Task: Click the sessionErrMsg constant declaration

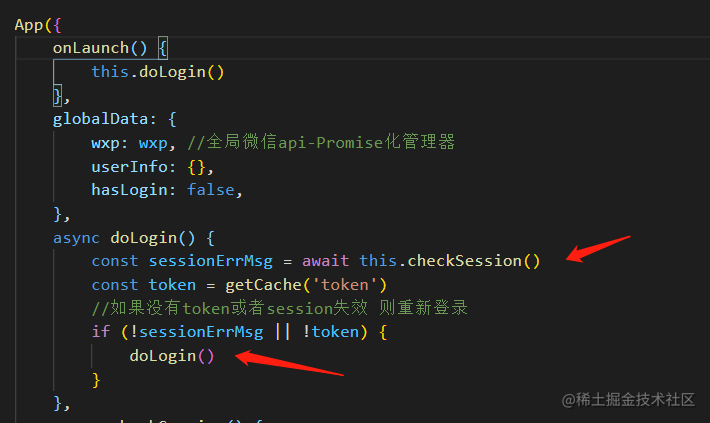Action: point(211,261)
